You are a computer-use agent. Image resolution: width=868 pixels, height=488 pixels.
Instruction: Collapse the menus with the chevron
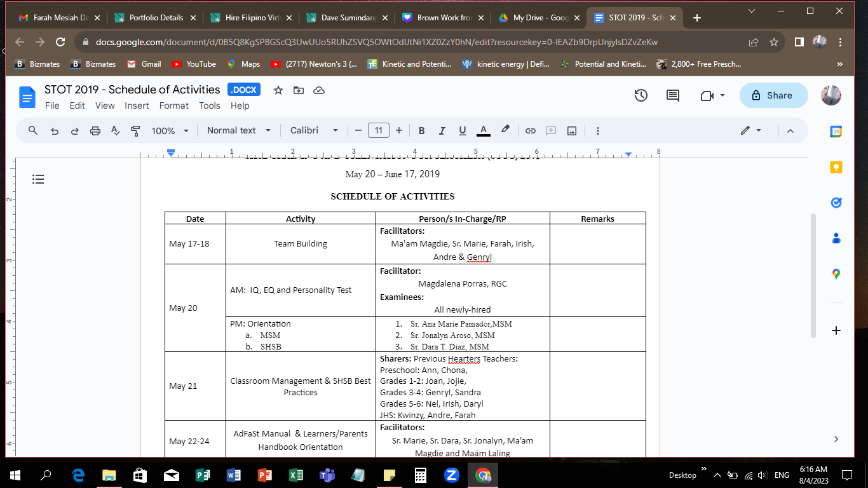point(790,130)
